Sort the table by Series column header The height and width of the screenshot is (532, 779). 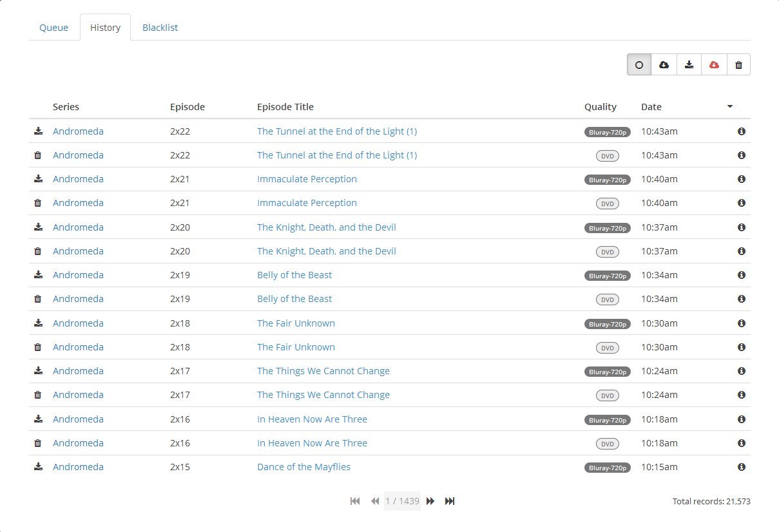tap(66, 107)
